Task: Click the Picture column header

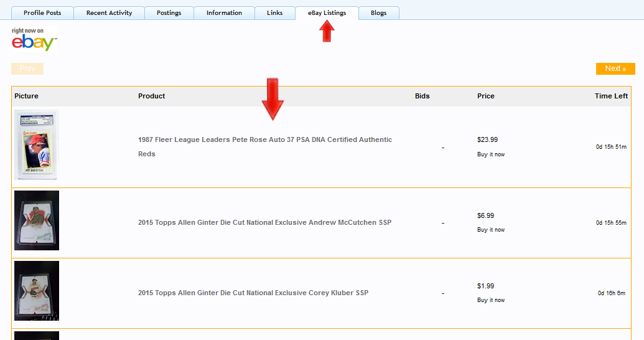Action: pyautogui.click(x=26, y=96)
